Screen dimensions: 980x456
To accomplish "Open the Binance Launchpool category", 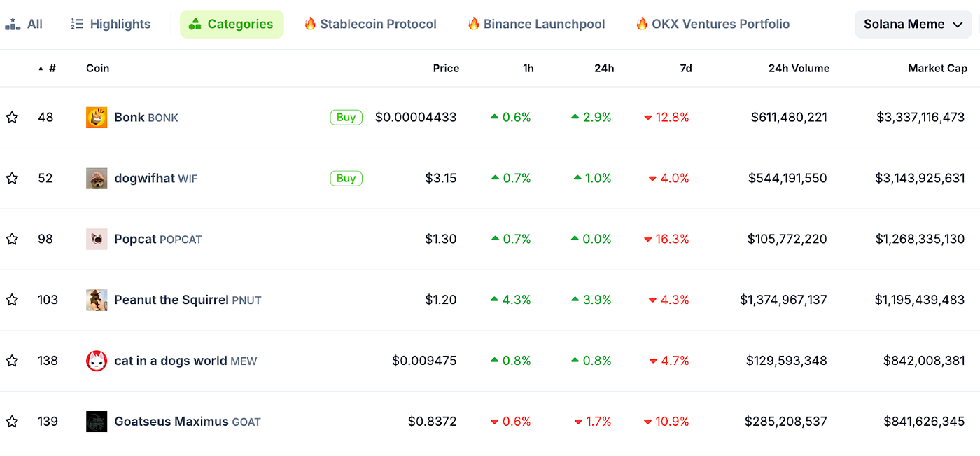I will 536,23.
